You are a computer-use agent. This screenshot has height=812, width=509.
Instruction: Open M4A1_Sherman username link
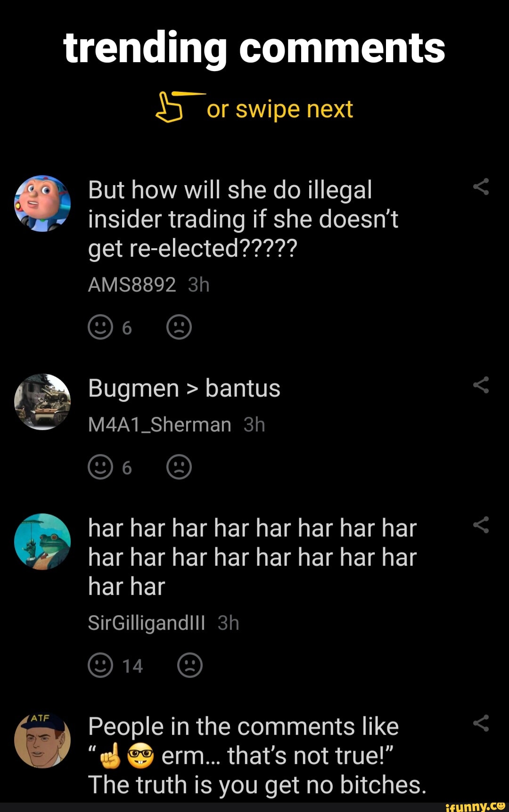pos(159,425)
